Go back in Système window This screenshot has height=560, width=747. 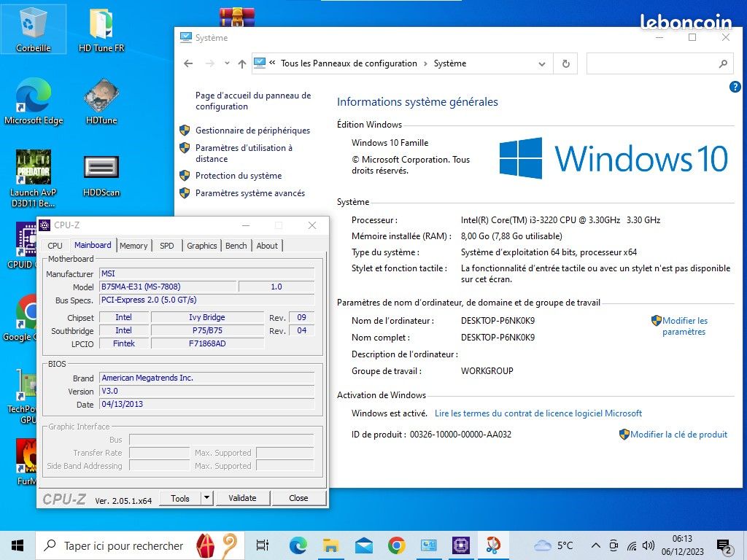pyautogui.click(x=188, y=64)
